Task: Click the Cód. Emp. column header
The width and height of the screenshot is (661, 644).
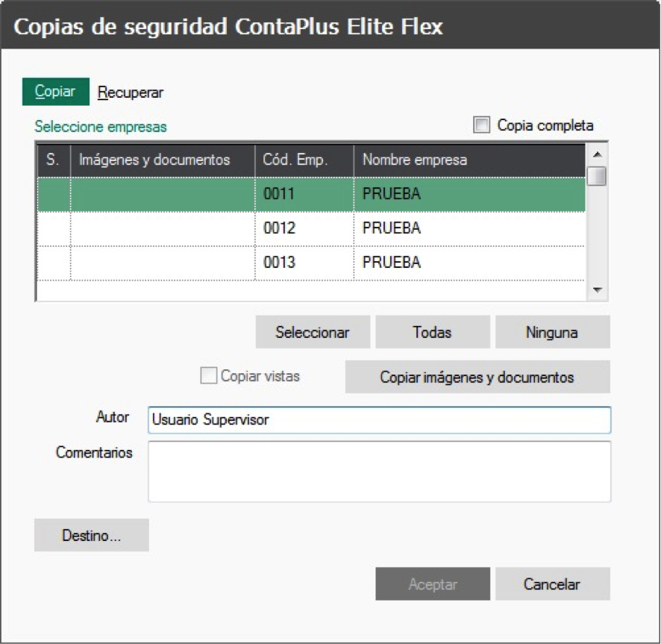Action: point(304,160)
